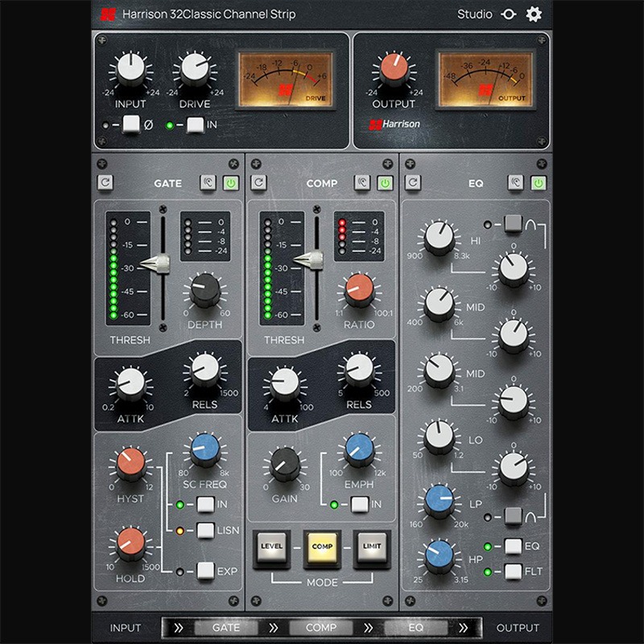Toggle the EMPH IN button
Viewport: 644px width, 644px height.
click(x=360, y=505)
